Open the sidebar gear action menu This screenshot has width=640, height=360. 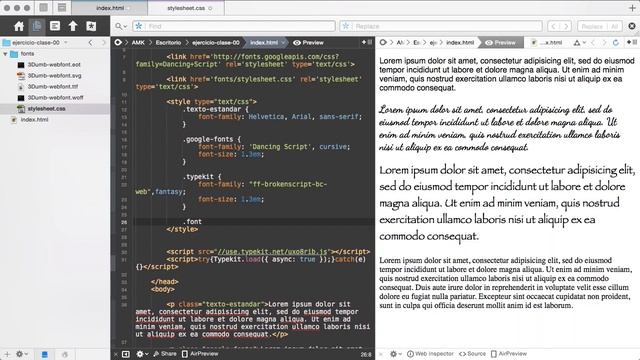click(21, 354)
